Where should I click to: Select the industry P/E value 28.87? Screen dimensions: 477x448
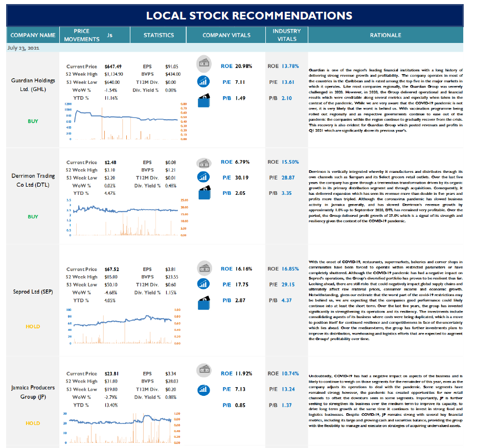coord(288,177)
